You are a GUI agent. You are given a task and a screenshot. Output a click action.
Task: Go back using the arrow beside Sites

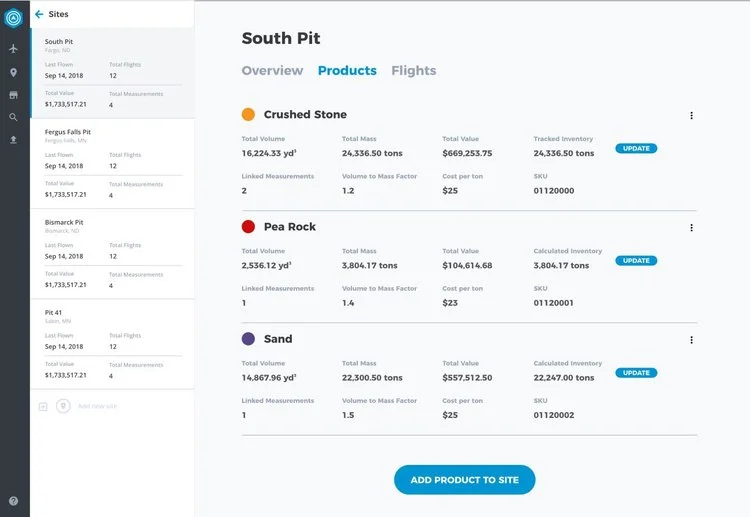pyautogui.click(x=39, y=14)
